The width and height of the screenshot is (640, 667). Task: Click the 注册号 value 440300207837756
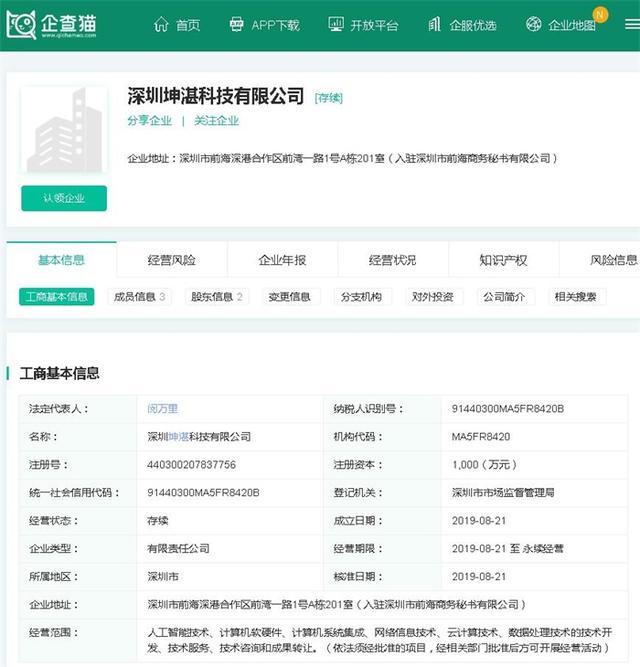[191, 465]
